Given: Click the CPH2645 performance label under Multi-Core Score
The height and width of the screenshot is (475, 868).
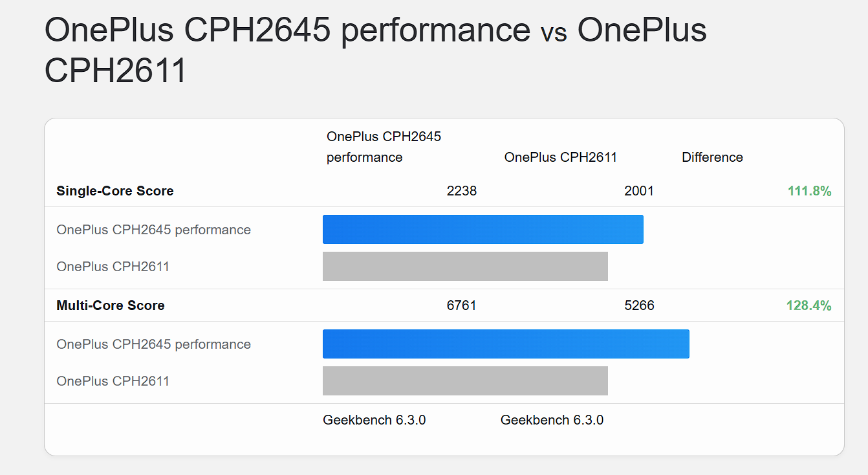Looking at the screenshot, I should (x=153, y=344).
